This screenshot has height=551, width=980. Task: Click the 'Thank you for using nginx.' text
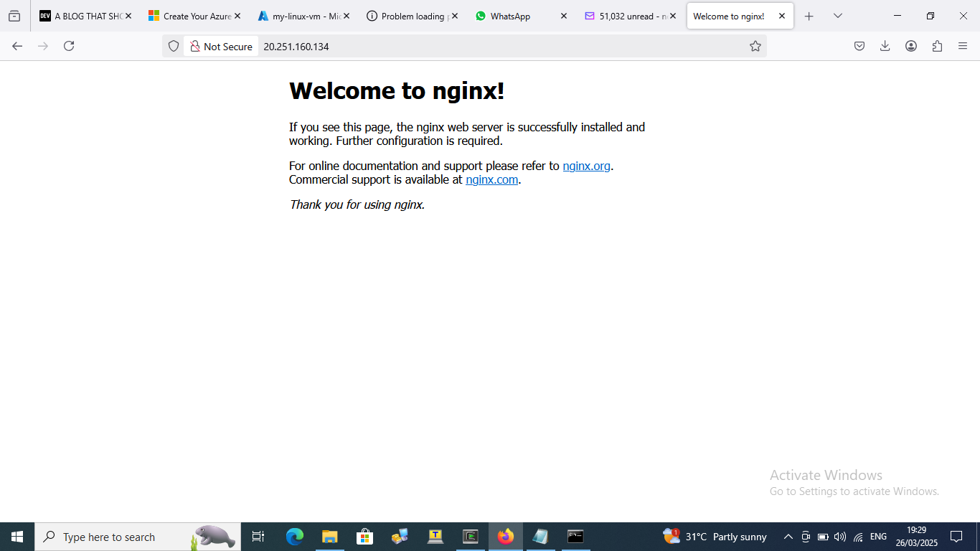[357, 204]
